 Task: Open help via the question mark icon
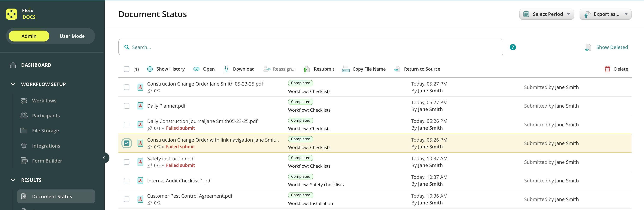coord(513,47)
